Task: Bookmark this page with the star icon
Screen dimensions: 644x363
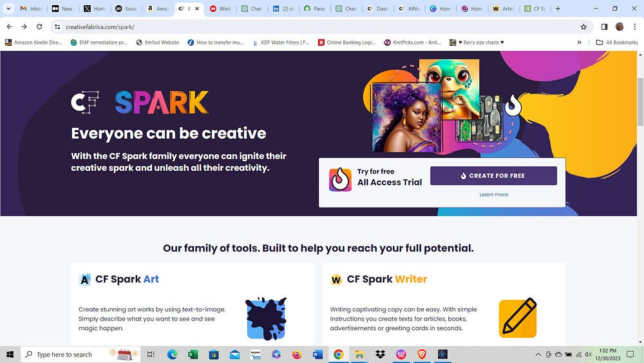Action: [x=583, y=26]
